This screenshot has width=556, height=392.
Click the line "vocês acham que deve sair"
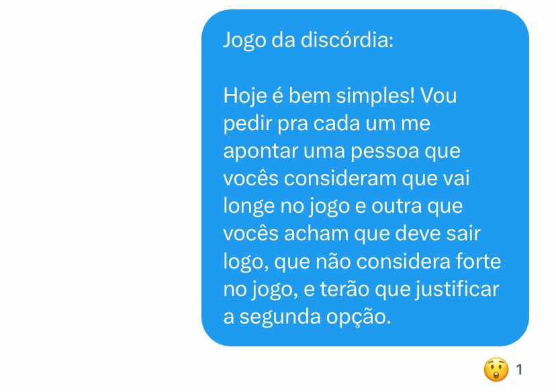352,234
